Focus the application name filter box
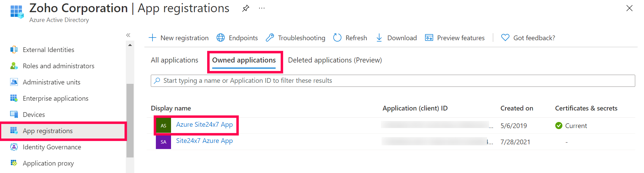644x173 pixels. (x=393, y=81)
